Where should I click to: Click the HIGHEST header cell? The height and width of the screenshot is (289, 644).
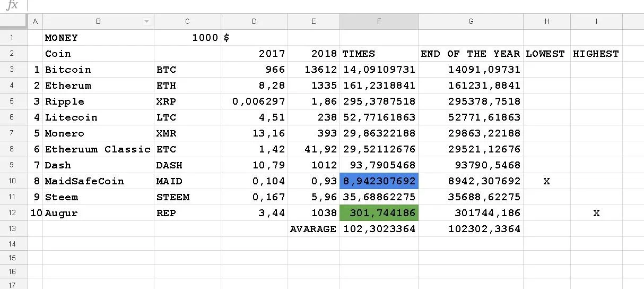pyautogui.click(x=596, y=54)
